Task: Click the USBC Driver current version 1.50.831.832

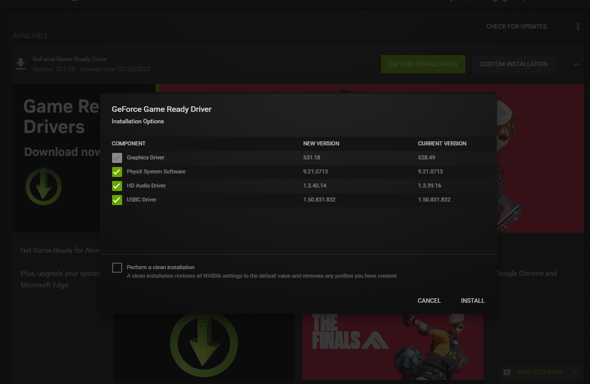Action: tap(434, 200)
